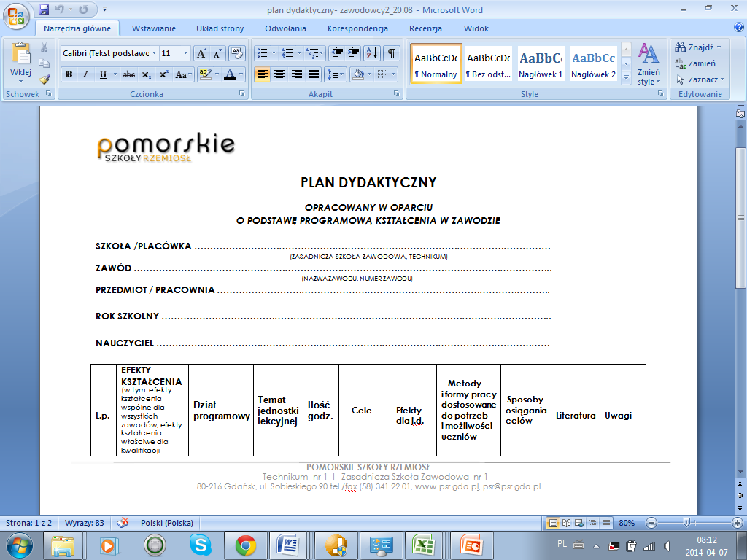Toggle Underline formatting

coord(103,74)
